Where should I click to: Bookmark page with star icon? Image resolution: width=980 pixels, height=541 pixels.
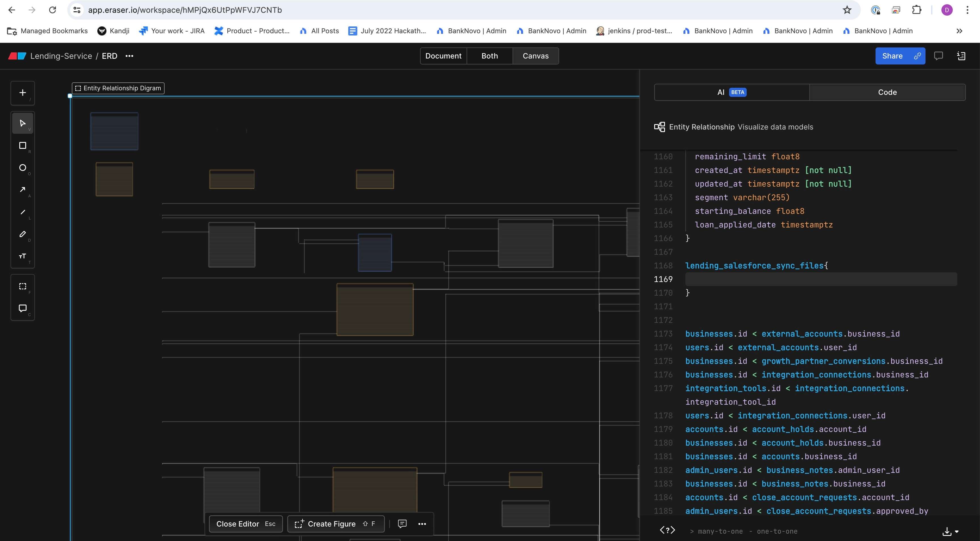coord(847,10)
